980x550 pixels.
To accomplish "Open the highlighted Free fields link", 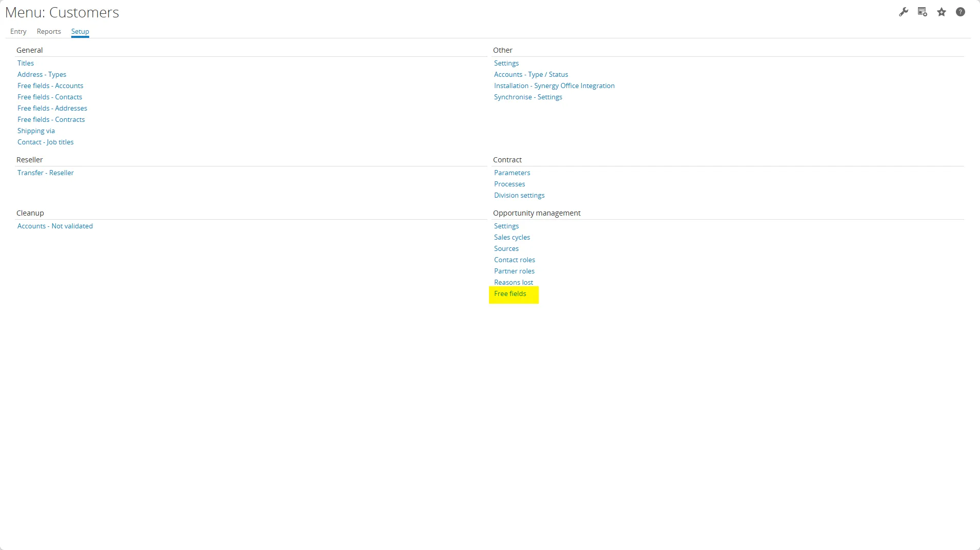I will pos(510,293).
